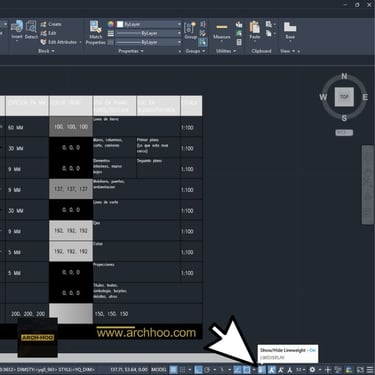Toggle object snap tracking
This screenshot has height=375, width=375.
[237, 369]
